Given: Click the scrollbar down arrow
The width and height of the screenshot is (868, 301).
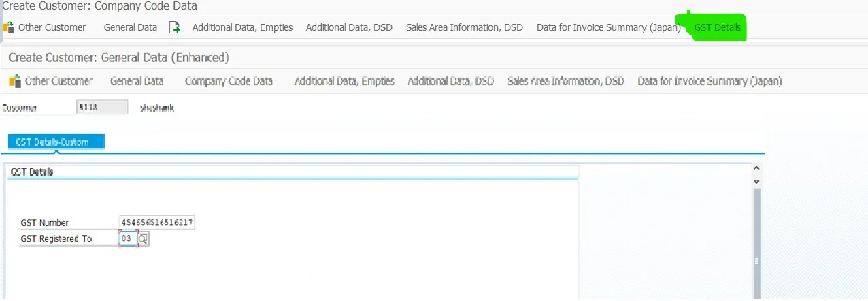Looking at the screenshot, I should click(x=756, y=181).
